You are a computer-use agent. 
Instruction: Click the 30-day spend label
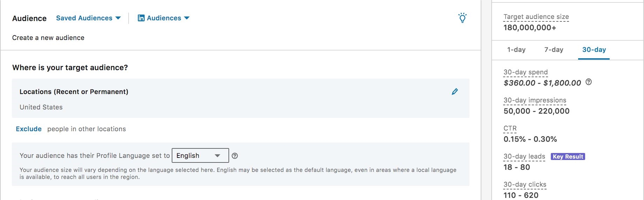click(525, 72)
